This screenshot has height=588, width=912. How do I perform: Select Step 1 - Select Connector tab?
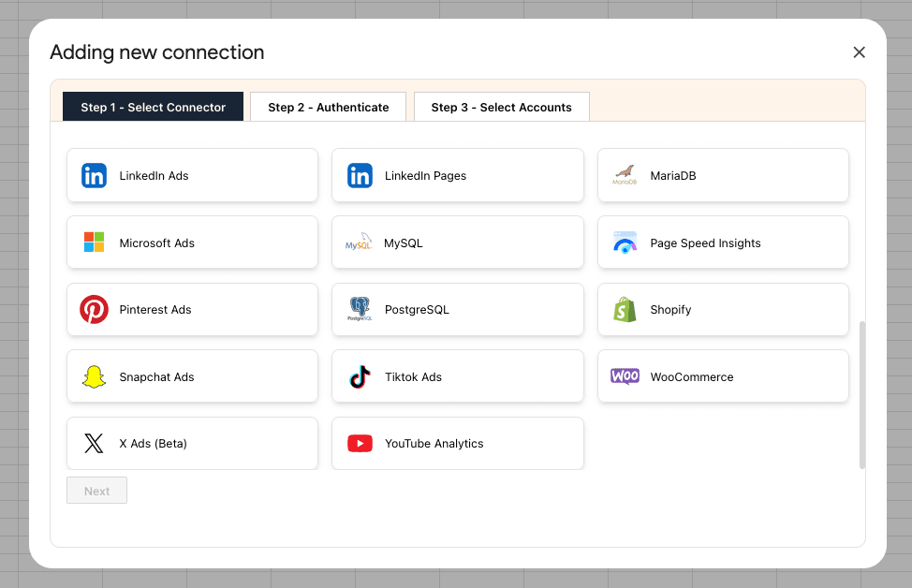pos(153,107)
